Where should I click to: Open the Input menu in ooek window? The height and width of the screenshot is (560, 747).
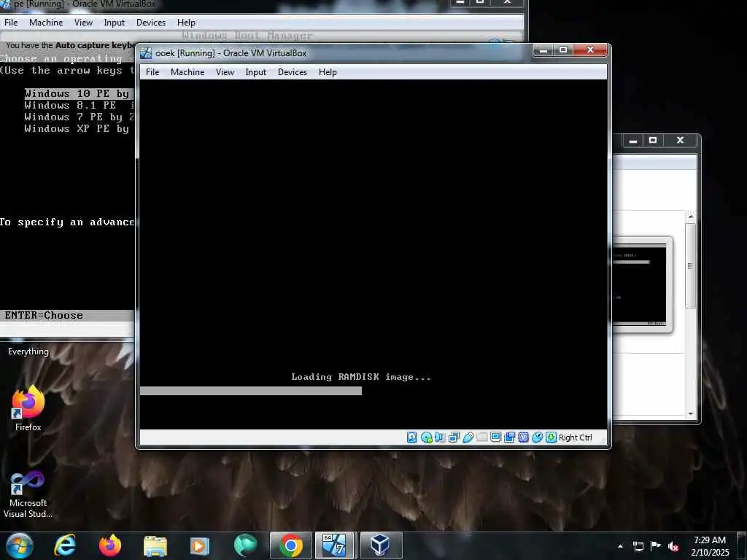(256, 72)
